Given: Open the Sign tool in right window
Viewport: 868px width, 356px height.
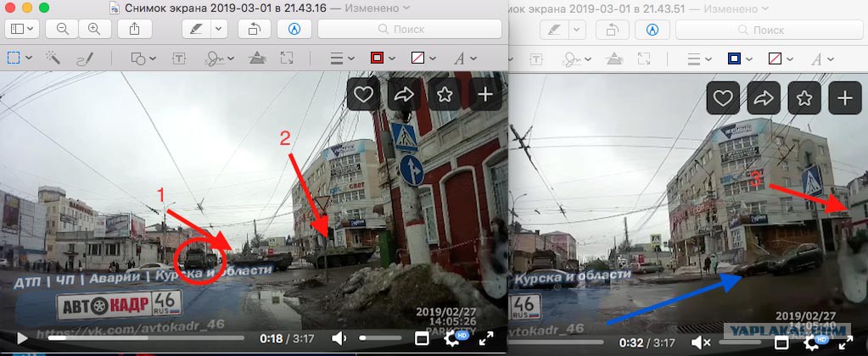Looking at the screenshot, I should [571, 58].
